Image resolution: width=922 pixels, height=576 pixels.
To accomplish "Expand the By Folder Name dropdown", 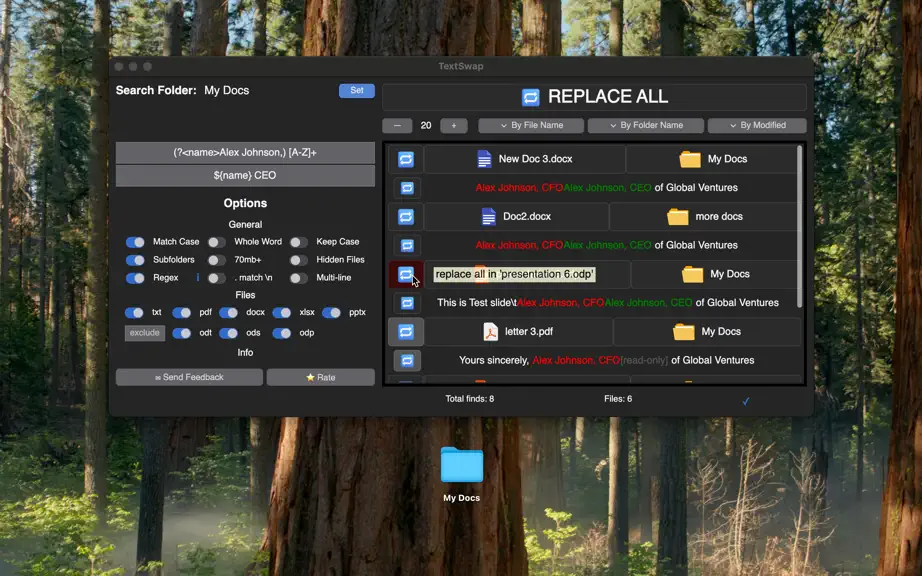I will pyautogui.click(x=646, y=125).
